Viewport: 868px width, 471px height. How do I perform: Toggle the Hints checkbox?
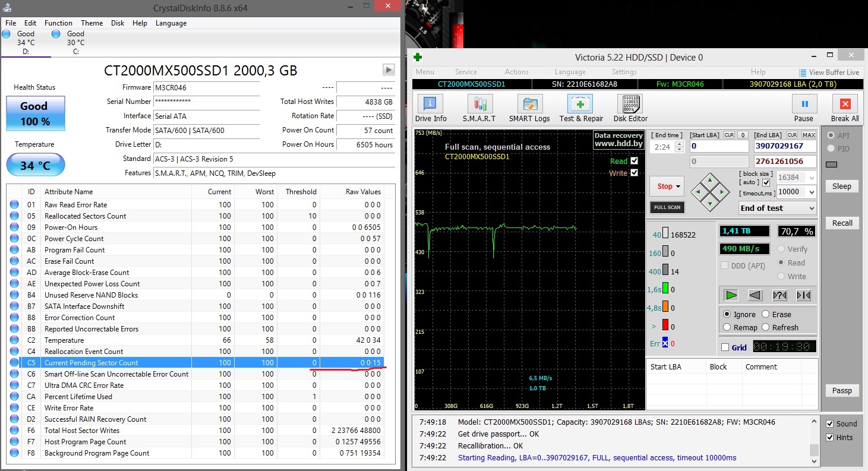click(x=830, y=438)
